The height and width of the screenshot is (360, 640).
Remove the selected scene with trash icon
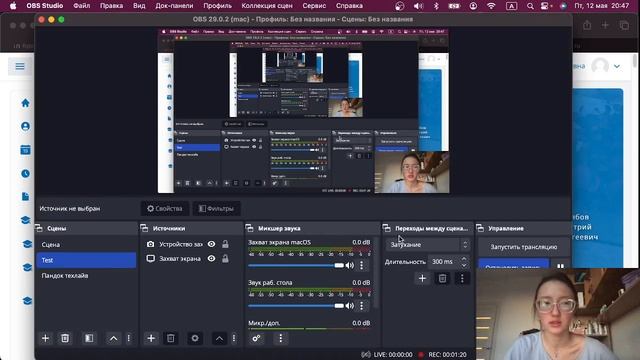pos(65,338)
